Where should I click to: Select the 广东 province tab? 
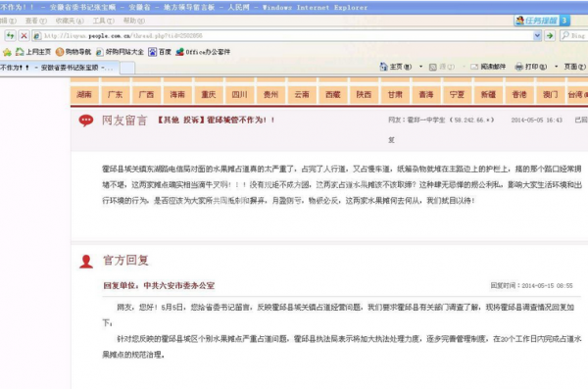pos(116,94)
